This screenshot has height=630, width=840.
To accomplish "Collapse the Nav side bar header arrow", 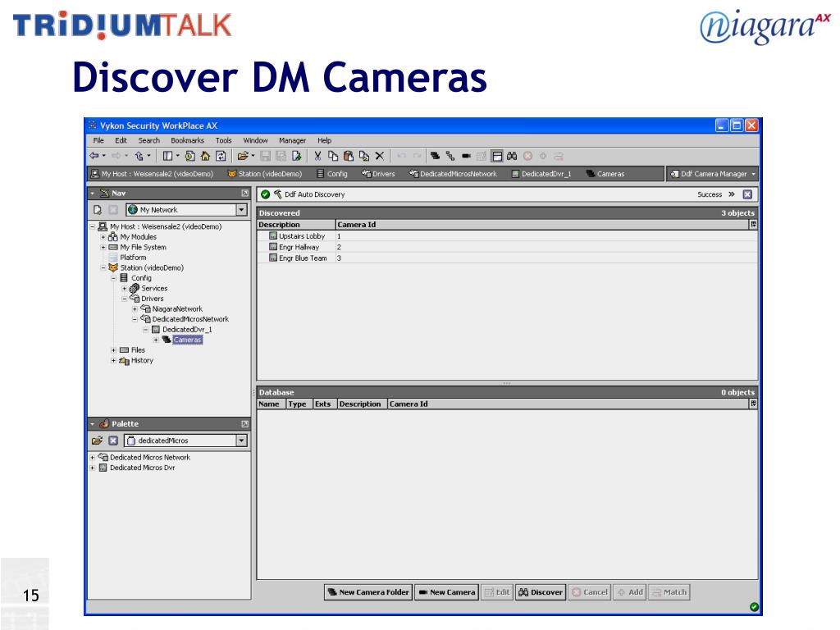I will 93,193.
